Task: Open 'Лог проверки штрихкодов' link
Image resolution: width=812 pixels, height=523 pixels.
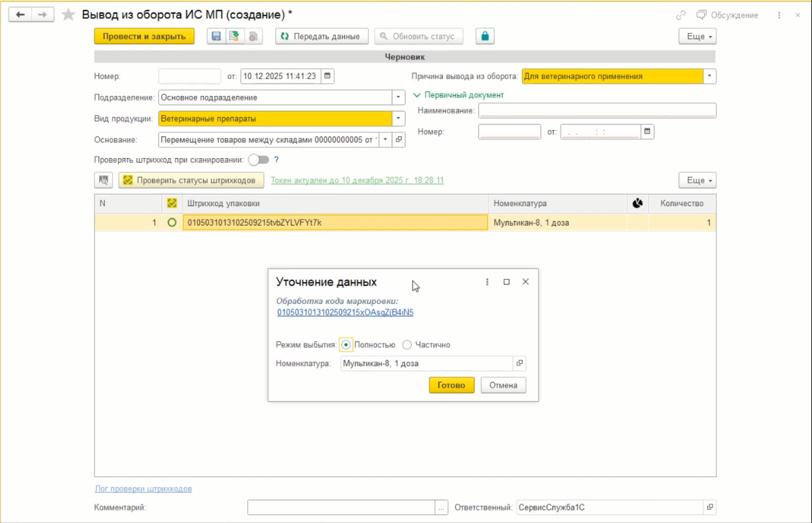Action: [x=143, y=489]
